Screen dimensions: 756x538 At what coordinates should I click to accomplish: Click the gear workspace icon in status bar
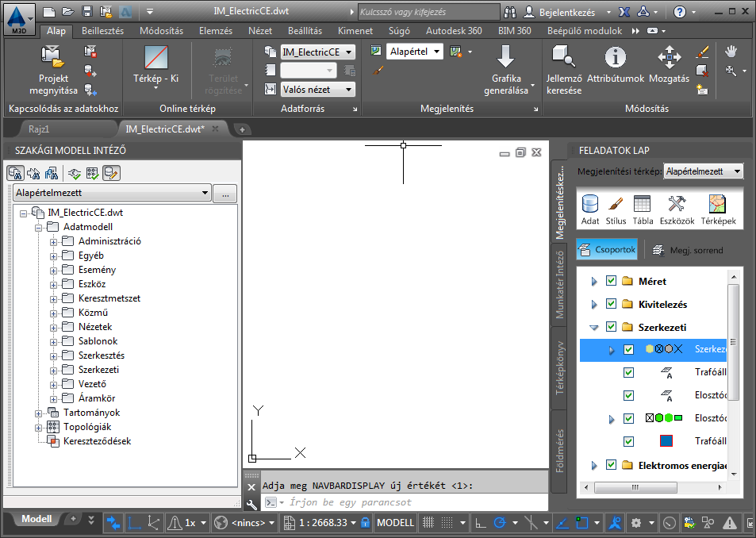point(636,523)
